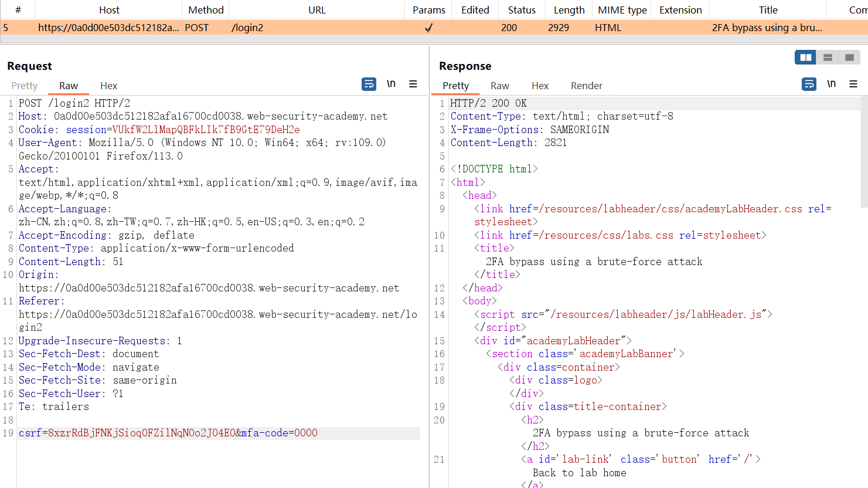Viewport: 868px width, 488px height.
Task: Select side-by-side layout view icon
Action: pyautogui.click(x=806, y=57)
